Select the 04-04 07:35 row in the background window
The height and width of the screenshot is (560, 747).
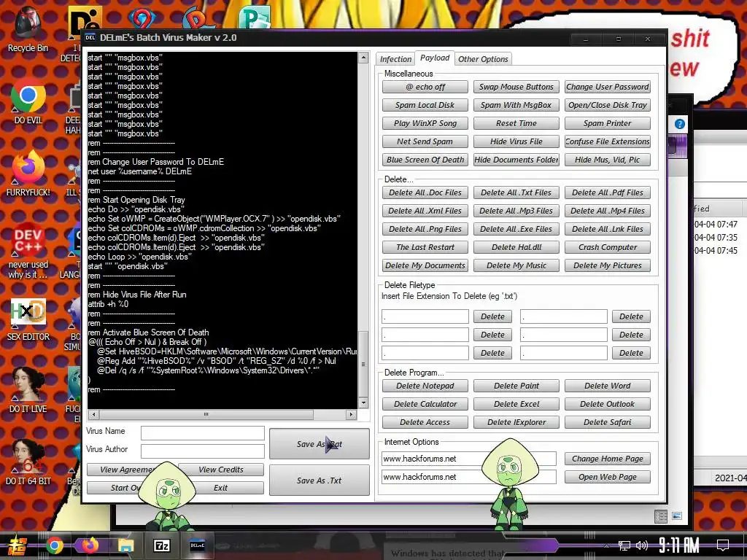[716, 237]
